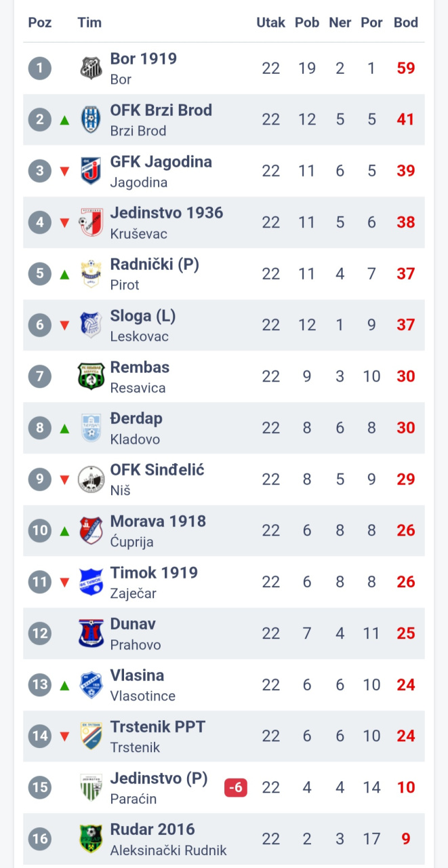Click the Rembas green club crest
Viewport: 448px width, 868px height.
pyautogui.click(x=91, y=376)
